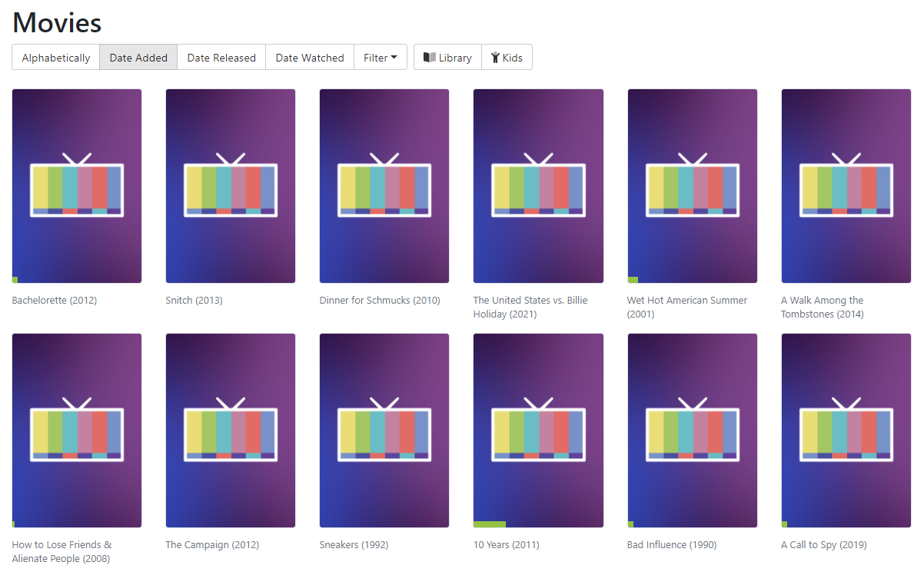Click the Kids figure icon

coord(496,58)
